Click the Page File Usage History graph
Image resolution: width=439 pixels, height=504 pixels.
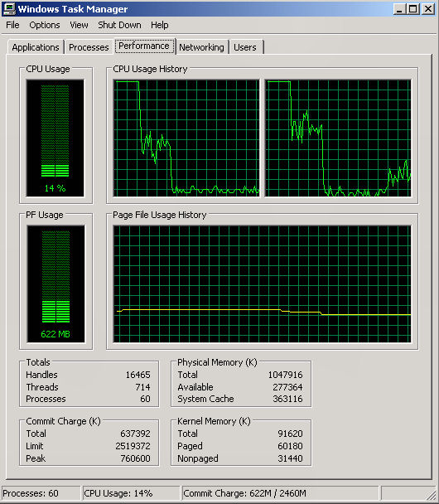262,283
